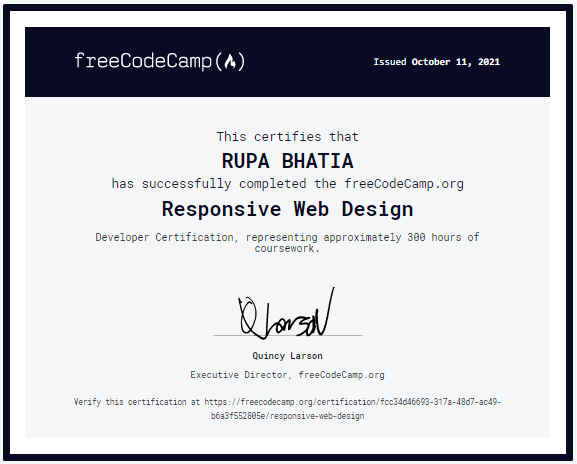Screen dimensions: 577x464
Task: Select the RUPA BHATIA name text
Action: [x=287, y=161]
